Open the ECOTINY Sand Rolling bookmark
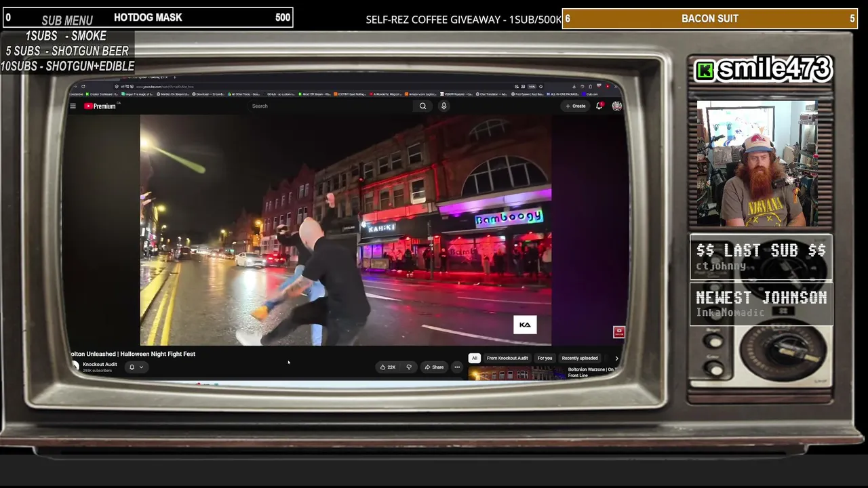Screen dimensions: 868x488 point(351,94)
